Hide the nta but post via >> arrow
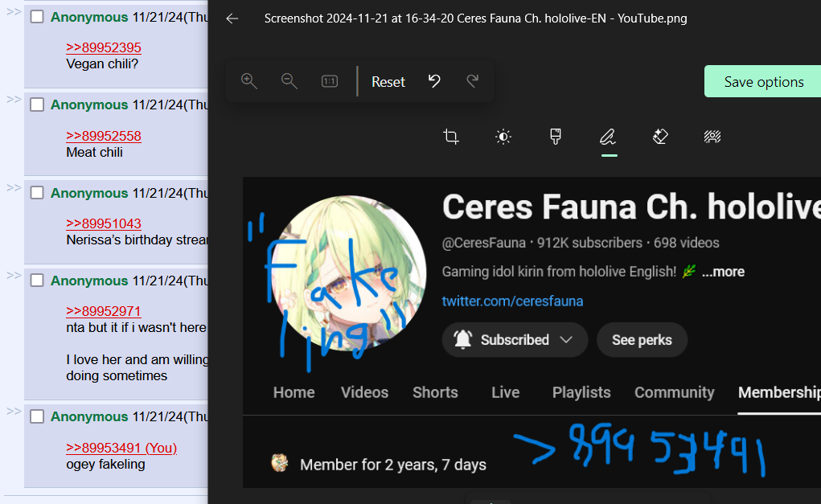This screenshot has height=504, width=821. click(14, 275)
